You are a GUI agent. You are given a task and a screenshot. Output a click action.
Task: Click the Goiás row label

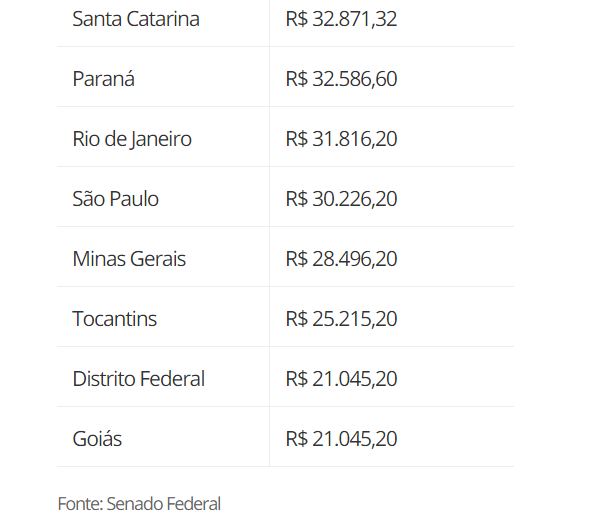click(97, 439)
